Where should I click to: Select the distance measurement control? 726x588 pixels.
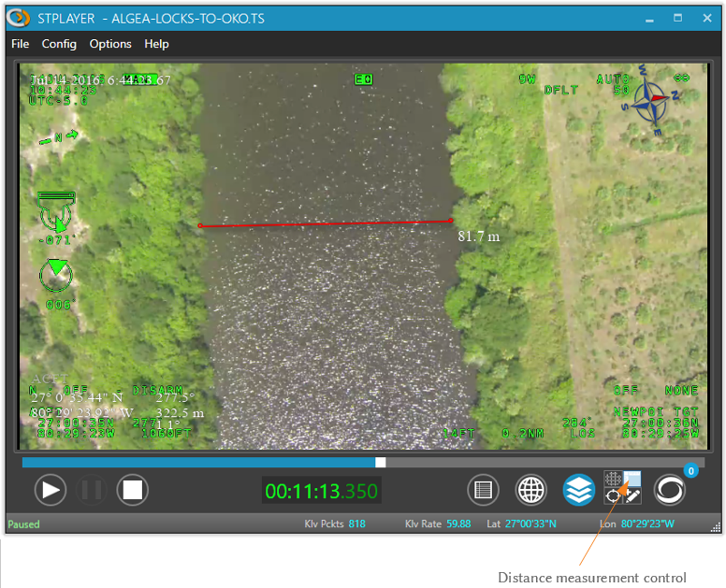(x=632, y=479)
